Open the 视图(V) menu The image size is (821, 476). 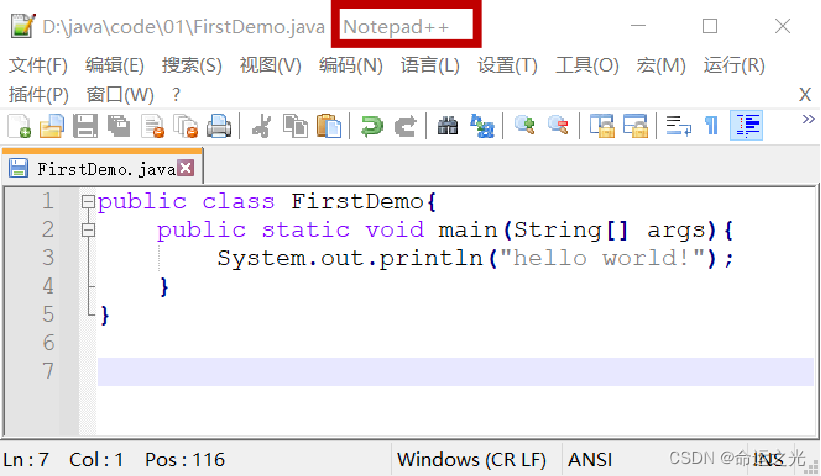pos(271,65)
